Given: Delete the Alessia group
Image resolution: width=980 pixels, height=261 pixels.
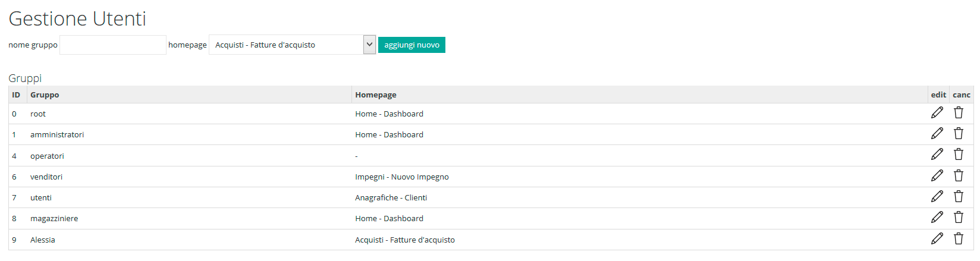Looking at the screenshot, I should 959,238.
